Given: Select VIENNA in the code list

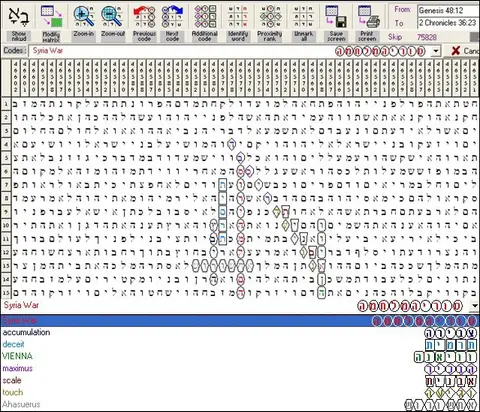Looking at the screenshot, I should click(x=17, y=356).
